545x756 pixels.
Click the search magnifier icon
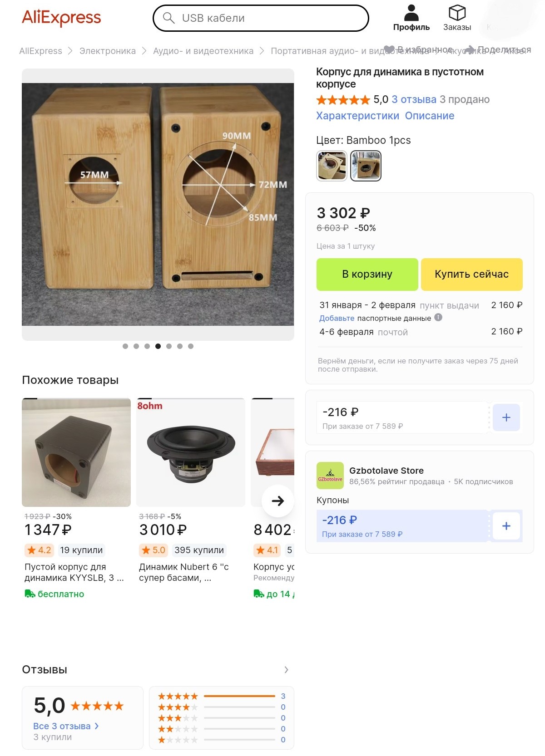pos(168,18)
